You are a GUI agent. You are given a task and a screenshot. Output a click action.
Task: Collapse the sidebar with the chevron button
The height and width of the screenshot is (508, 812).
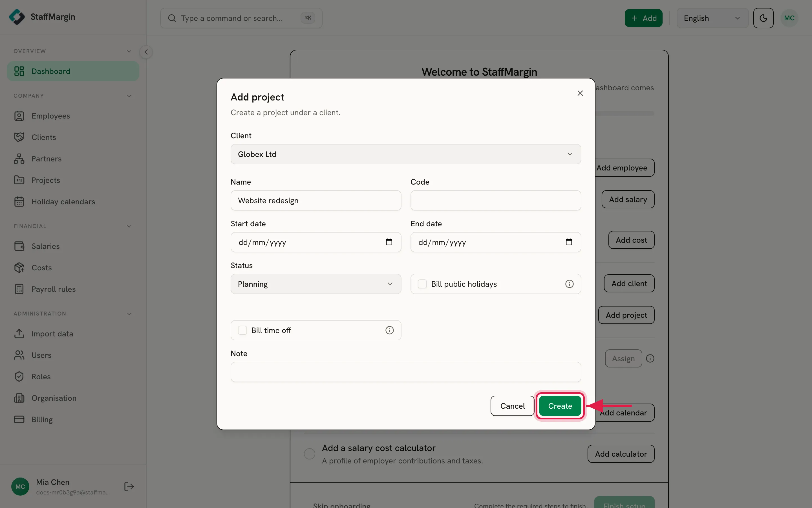pos(146,52)
